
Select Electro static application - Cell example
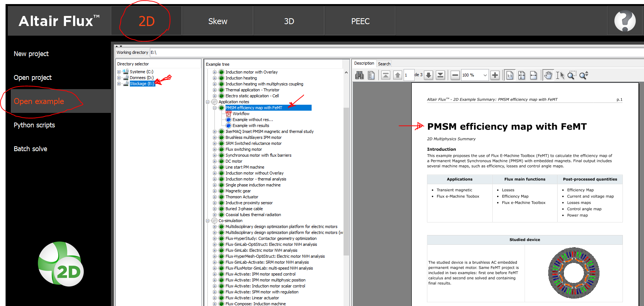click(252, 96)
